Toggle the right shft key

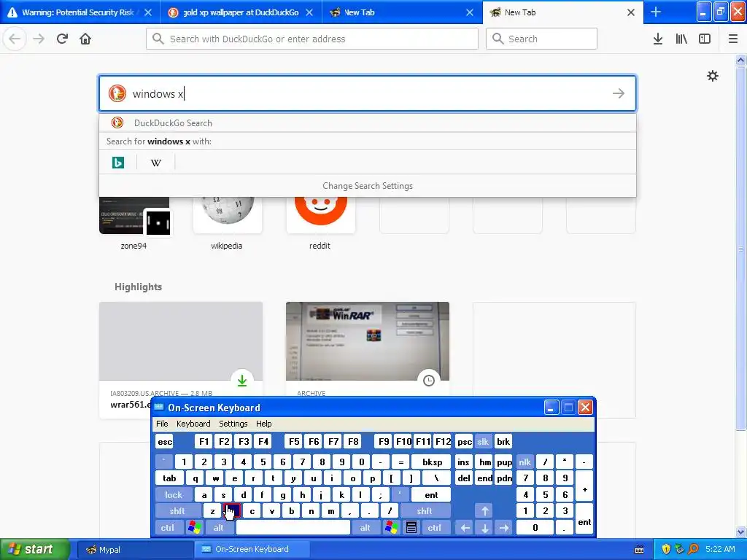(425, 511)
